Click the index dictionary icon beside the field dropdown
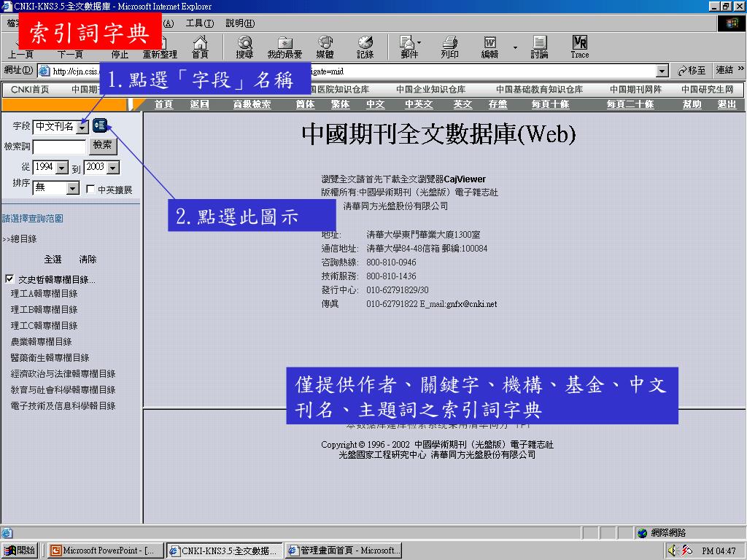This screenshot has height=560, width=747. click(100, 125)
